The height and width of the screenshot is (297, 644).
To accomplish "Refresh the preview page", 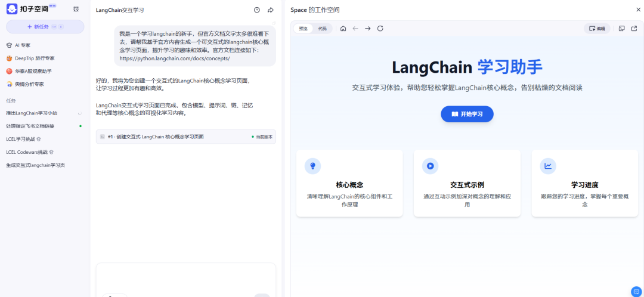I will (380, 29).
